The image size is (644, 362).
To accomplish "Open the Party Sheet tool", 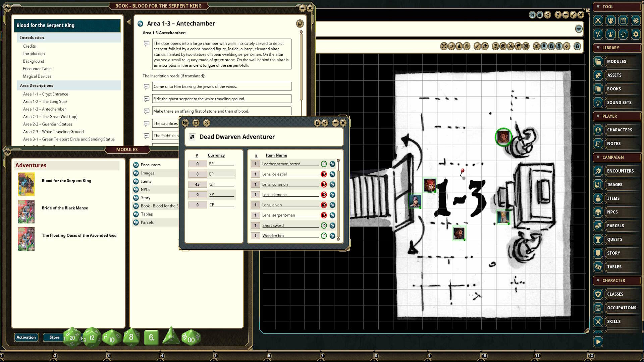I will 611,20.
